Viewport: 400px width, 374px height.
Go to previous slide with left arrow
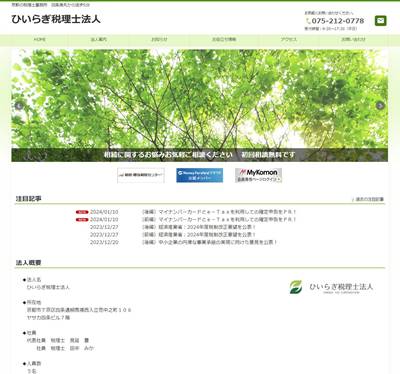coord(19,106)
